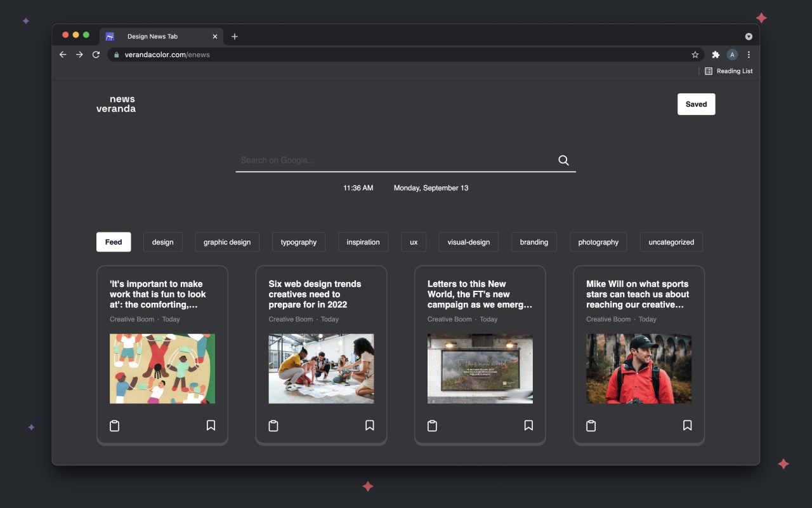Reload the current page

coord(96,55)
